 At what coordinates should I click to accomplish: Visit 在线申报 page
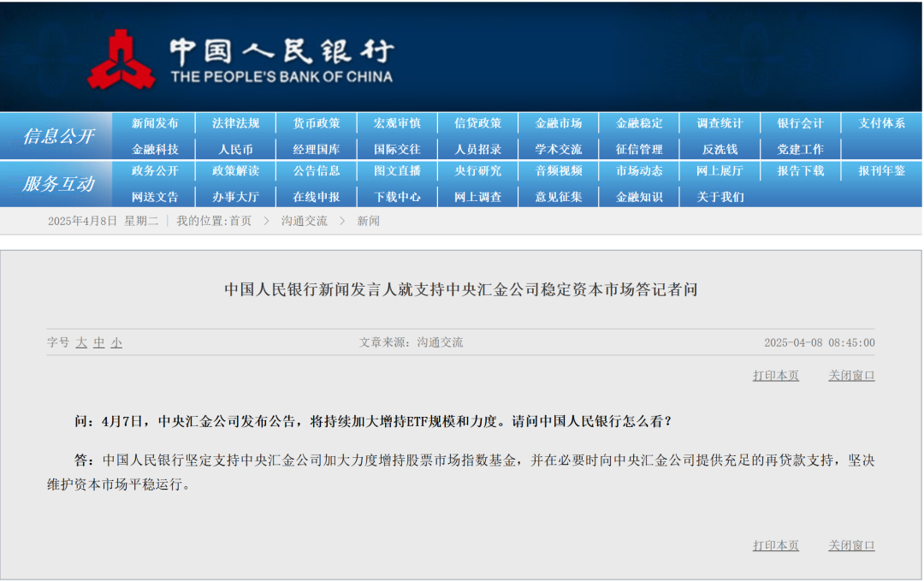[317, 197]
